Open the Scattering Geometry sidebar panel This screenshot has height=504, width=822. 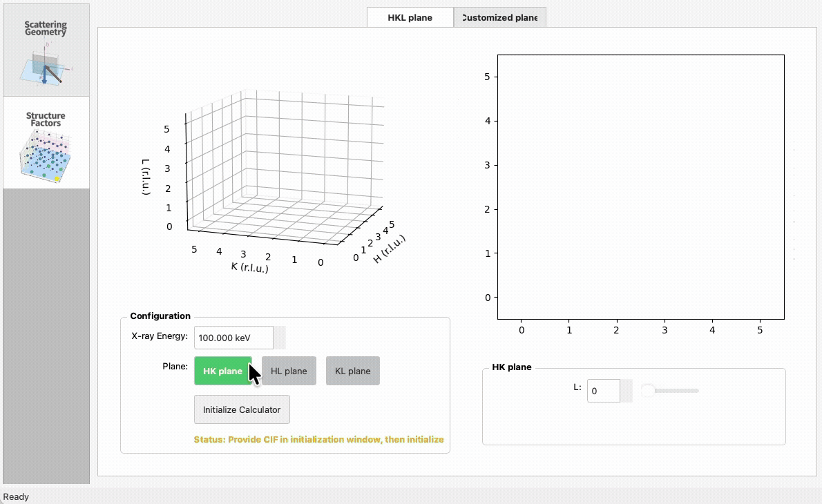[x=46, y=48]
